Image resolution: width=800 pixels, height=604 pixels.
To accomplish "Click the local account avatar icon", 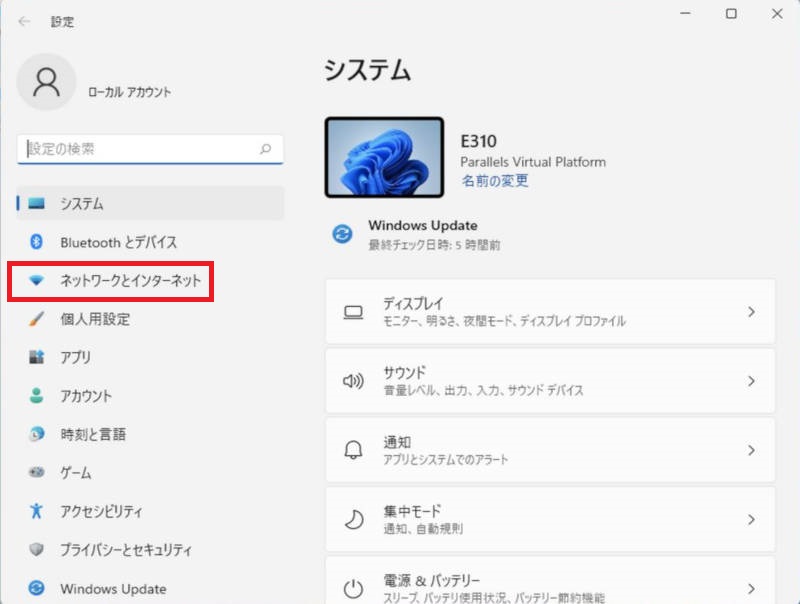I will (x=46, y=82).
